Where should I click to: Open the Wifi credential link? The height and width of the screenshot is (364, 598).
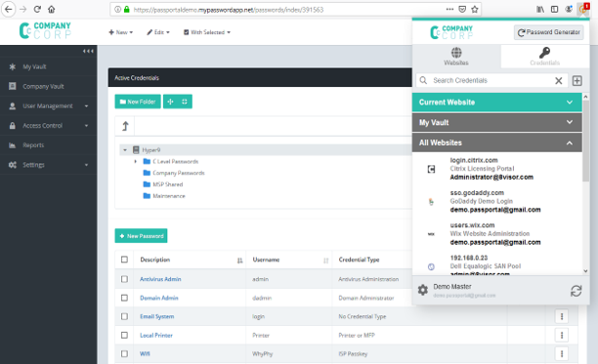[145, 353]
